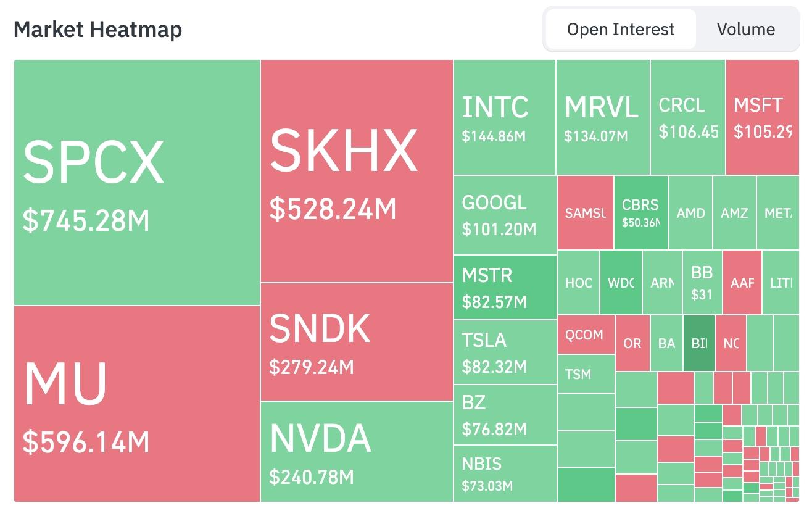Click the MSTR $82.57M tile
The image size is (812, 516).
tap(505, 288)
